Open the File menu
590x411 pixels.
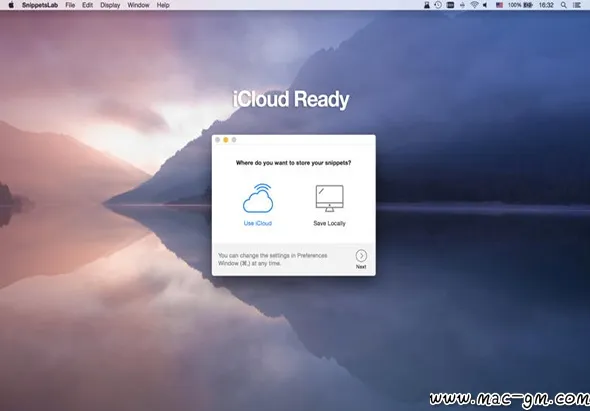pyautogui.click(x=70, y=5)
